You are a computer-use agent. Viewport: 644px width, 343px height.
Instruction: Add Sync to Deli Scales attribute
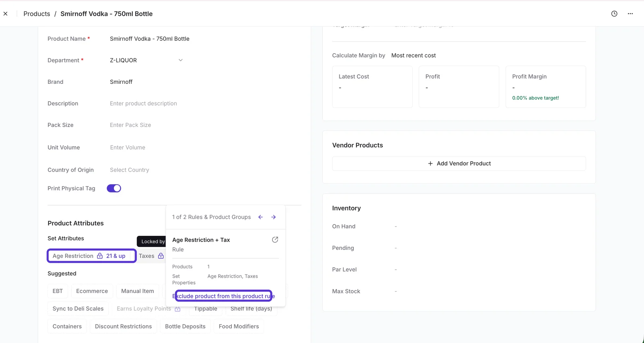(78, 309)
